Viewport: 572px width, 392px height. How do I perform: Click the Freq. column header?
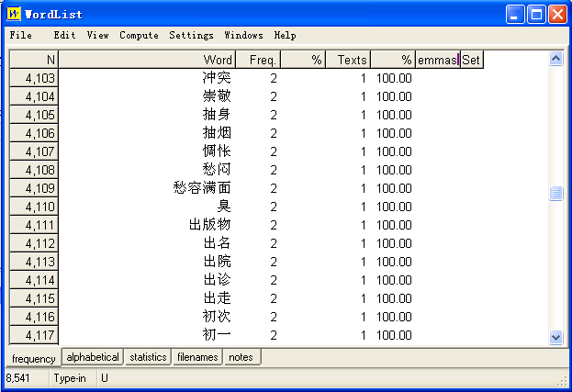pyautogui.click(x=257, y=60)
